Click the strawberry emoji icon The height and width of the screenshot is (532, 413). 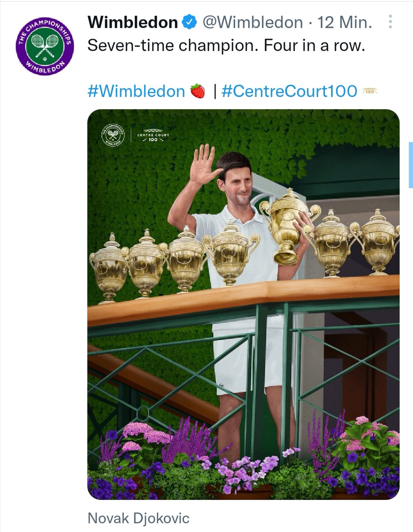point(198,91)
